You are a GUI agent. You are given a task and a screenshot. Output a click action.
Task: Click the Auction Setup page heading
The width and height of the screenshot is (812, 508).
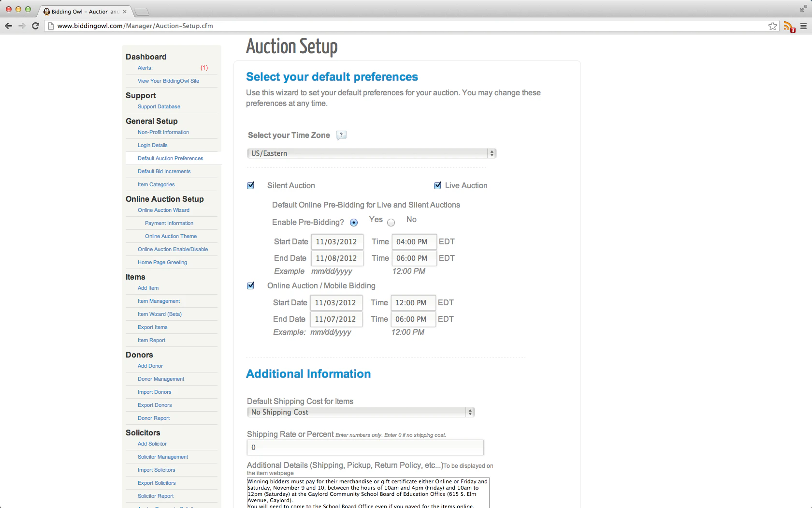(292, 46)
